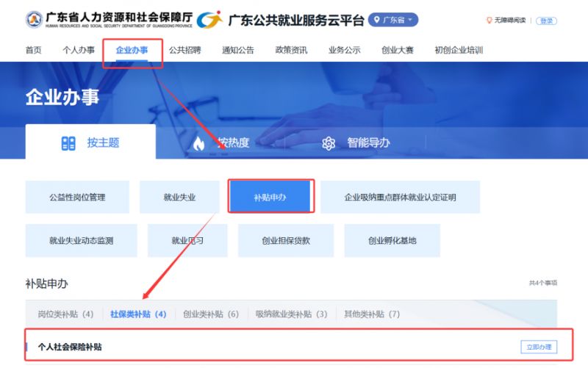The width and height of the screenshot is (588, 368).
Task: Open the 吸纳就业类补贴 (3) tab
Action: pyautogui.click(x=291, y=314)
